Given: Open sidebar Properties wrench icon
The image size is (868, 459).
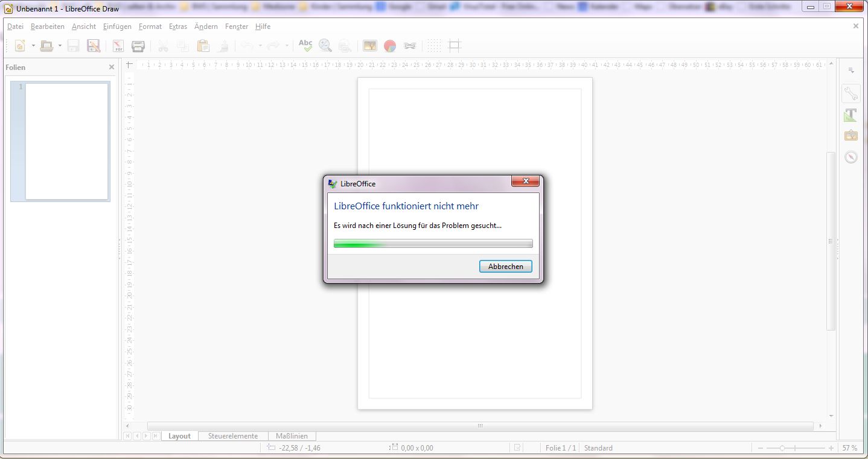Looking at the screenshot, I should (x=850, y=93).
